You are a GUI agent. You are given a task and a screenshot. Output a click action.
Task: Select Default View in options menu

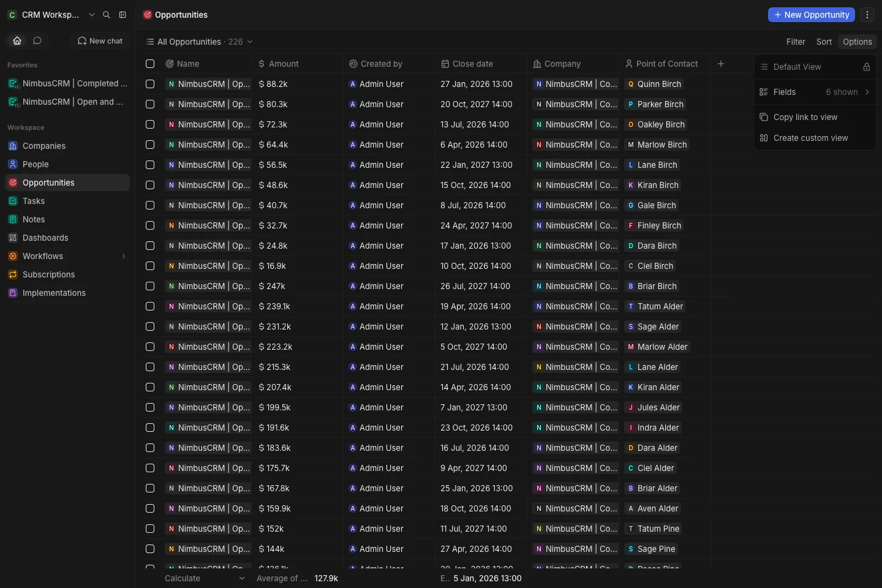coord(815,67)
